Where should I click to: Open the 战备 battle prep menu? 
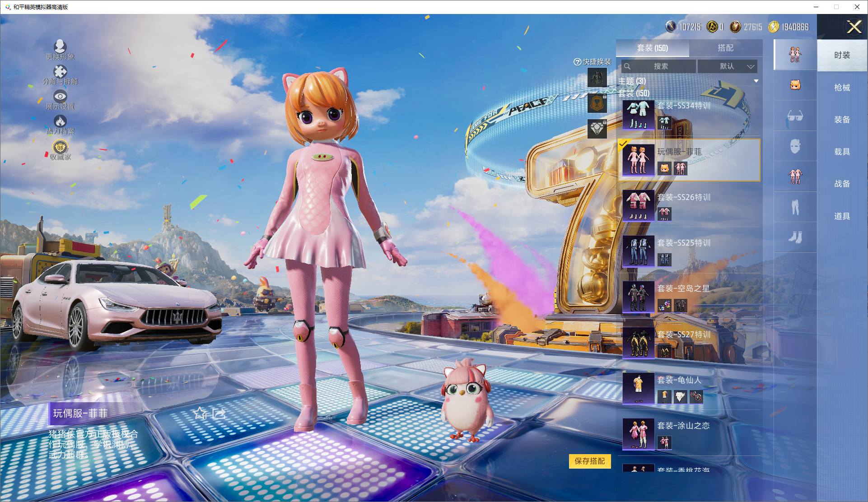click(842, 184)
